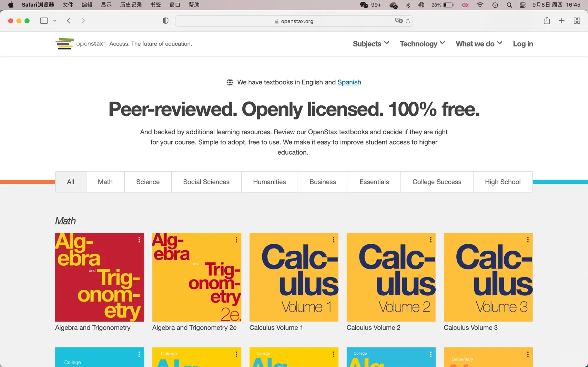
Task: Expand the Technology dropdown
Action: [422, 44]
